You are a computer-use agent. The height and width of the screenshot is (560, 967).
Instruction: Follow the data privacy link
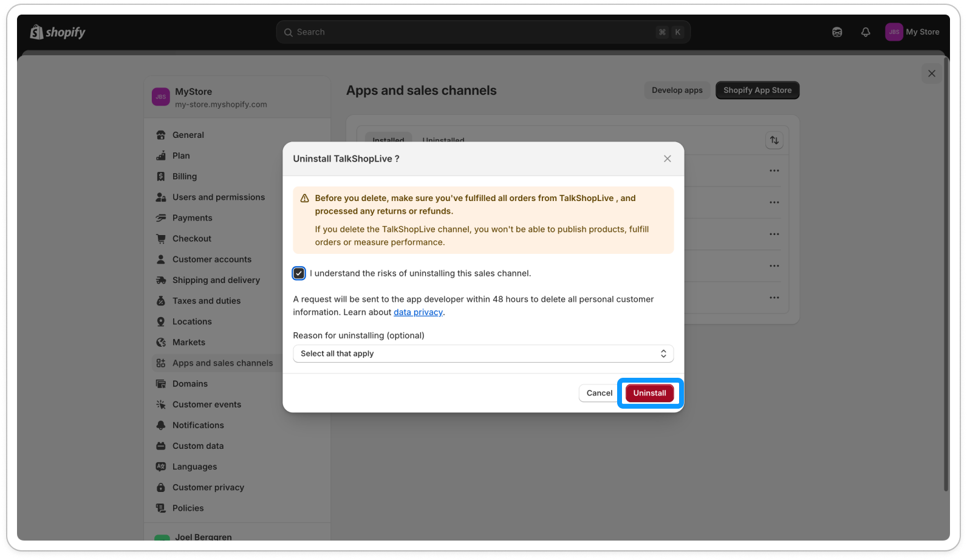[x=419, y=312]
